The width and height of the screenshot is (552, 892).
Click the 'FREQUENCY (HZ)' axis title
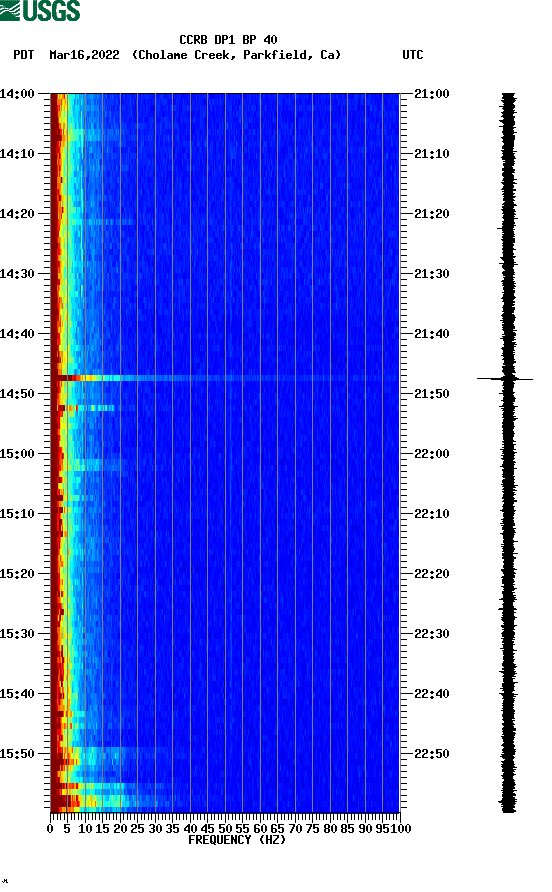(237, 840)
